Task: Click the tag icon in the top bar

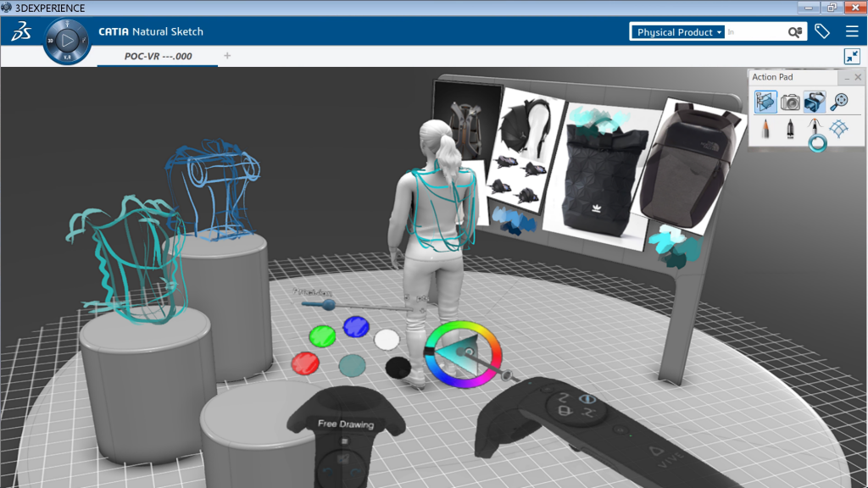Action: [x=821, y=30]
